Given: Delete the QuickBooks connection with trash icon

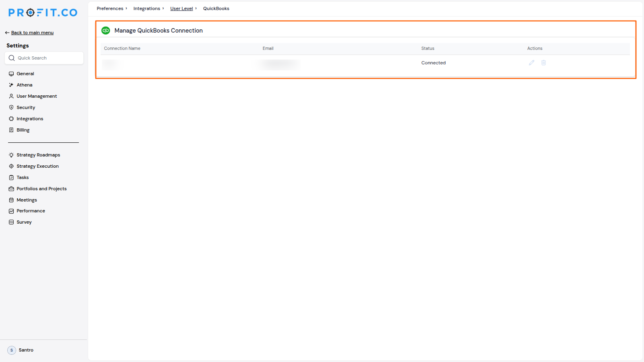Looking at the screenshot, I should coord(544,63).
